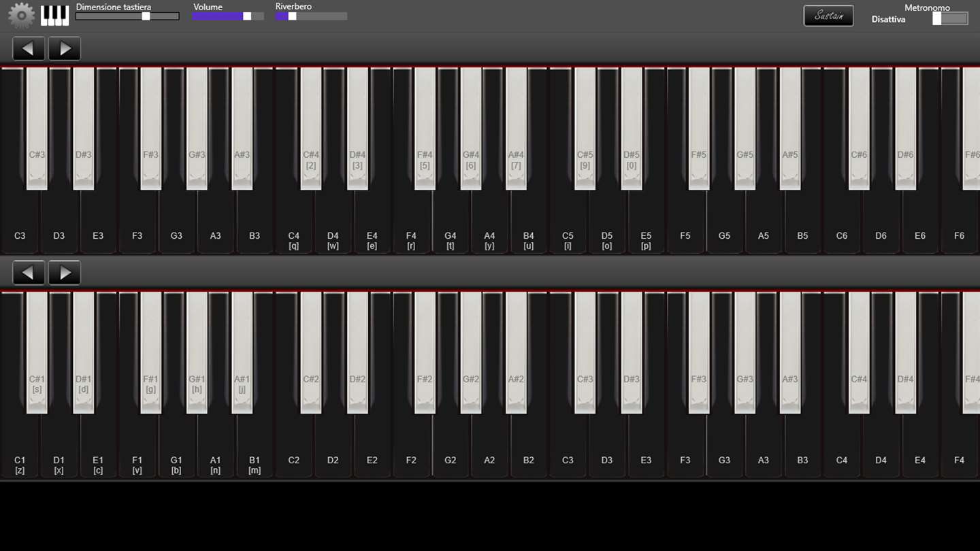Play the D#4 [3] key on upper keyboard

click(357, 129)
